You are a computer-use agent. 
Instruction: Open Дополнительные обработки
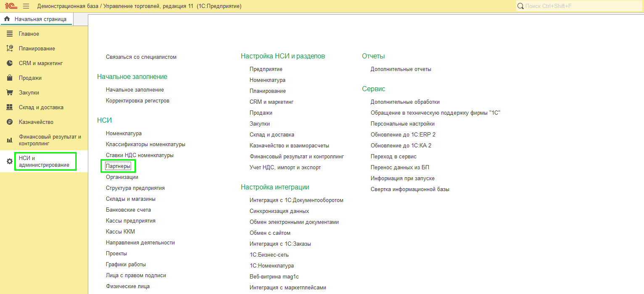click(405, 102)
